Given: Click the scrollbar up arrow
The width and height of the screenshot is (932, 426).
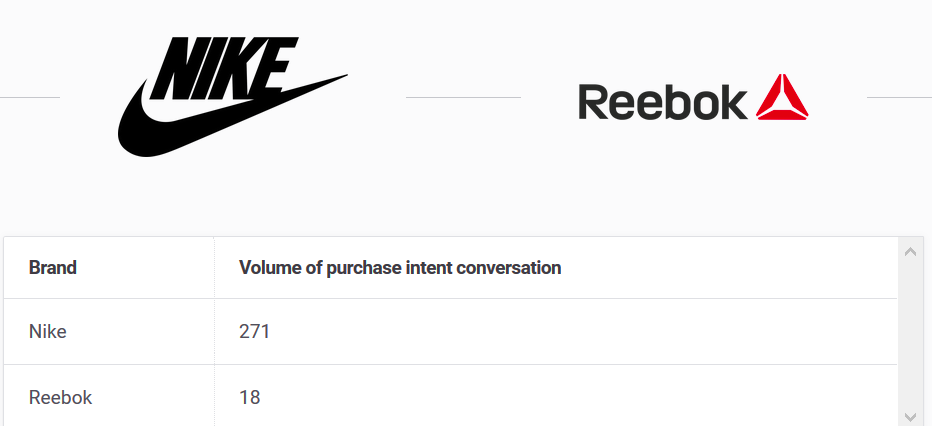Looking at the screenshot, I should pyautogui.click(x=910, y=252).
